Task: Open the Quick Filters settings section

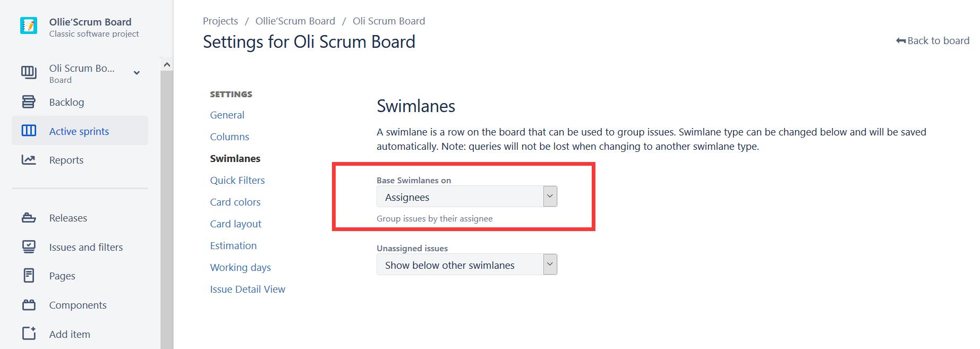Action: [237, 180]
